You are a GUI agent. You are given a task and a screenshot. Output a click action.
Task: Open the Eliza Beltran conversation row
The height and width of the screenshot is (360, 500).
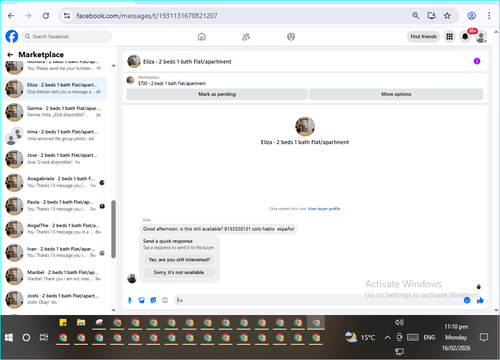click(55, 88)
